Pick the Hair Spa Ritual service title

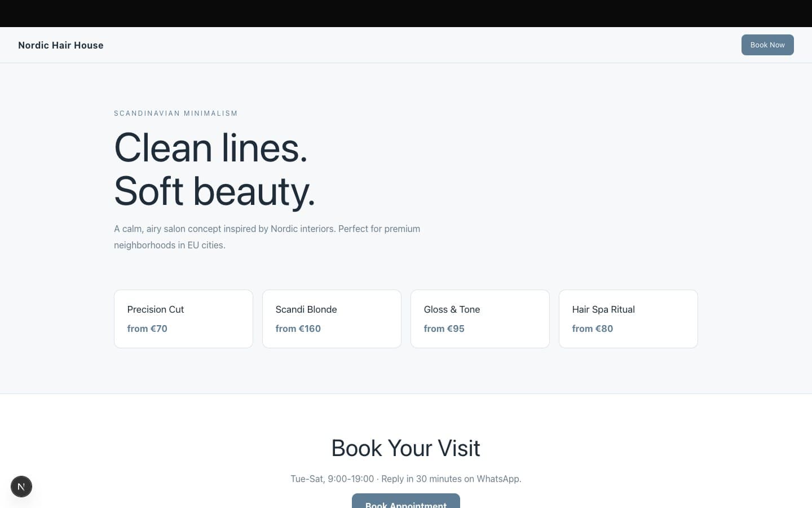click(x=603, y=309)
